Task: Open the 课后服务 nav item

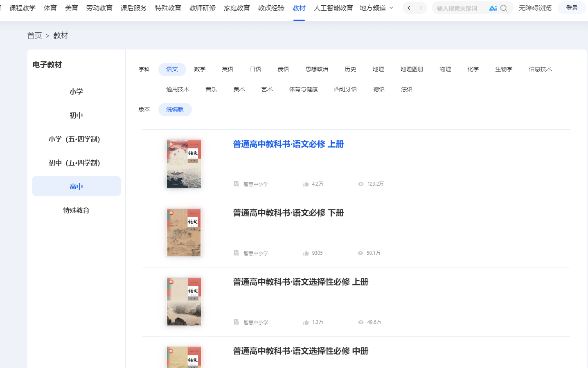Action: (x=134, y=8)
